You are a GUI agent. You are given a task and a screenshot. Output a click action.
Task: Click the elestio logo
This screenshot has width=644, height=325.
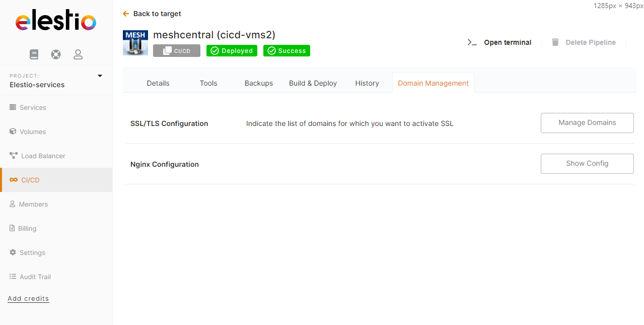(x=56, y=22)
